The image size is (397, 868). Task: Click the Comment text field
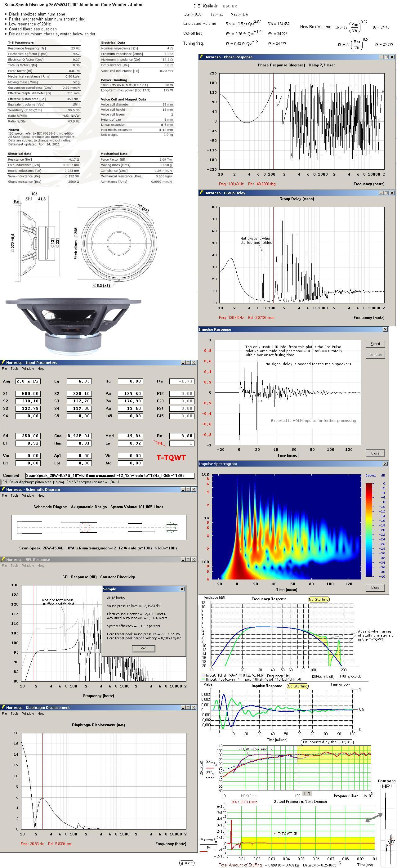point(110,476)
